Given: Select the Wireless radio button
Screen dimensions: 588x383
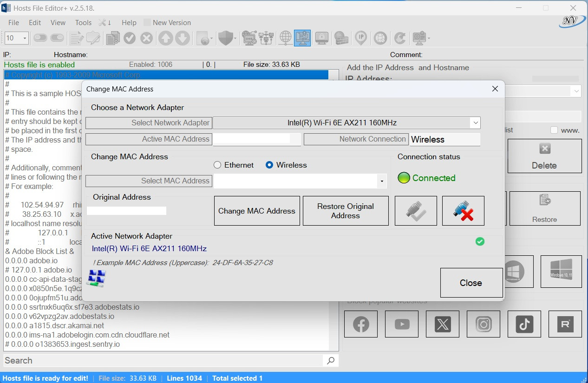Looking at the screenshot, I should coord(269,165).
